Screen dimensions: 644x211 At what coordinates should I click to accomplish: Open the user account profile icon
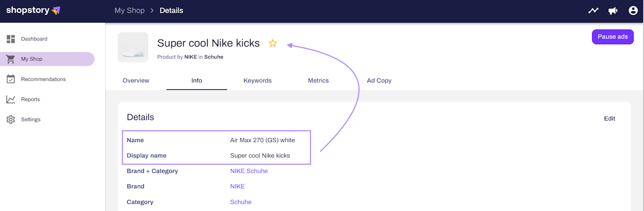coord(633,11)
